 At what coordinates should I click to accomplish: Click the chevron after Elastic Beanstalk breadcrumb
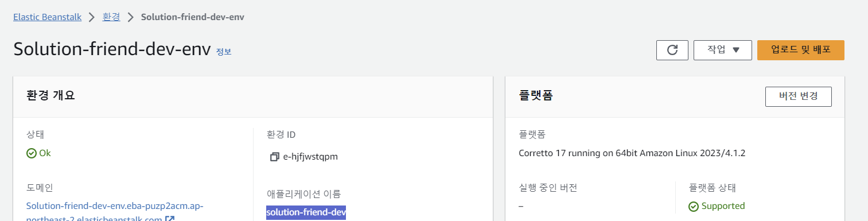pos(92,17)
